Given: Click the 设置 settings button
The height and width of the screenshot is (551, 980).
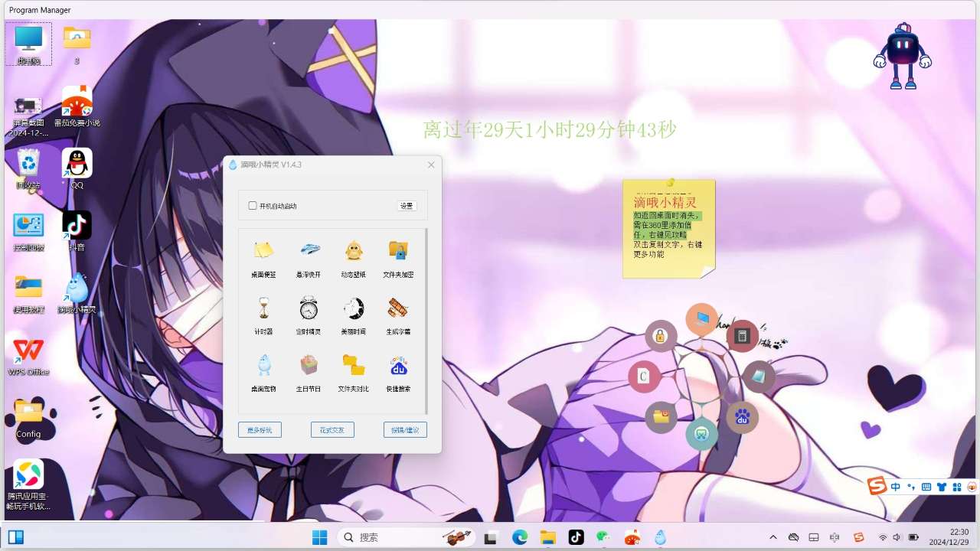Looking at the screenshot, I should point(407,206).
